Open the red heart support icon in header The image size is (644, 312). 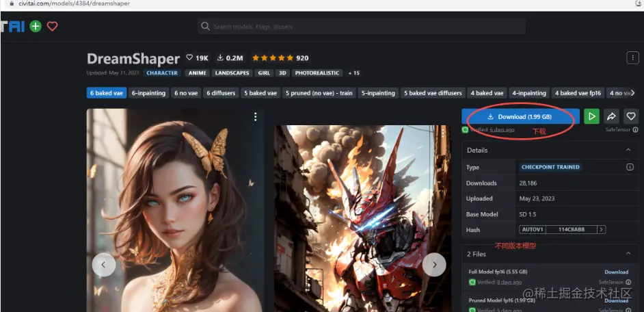(52, 27)
